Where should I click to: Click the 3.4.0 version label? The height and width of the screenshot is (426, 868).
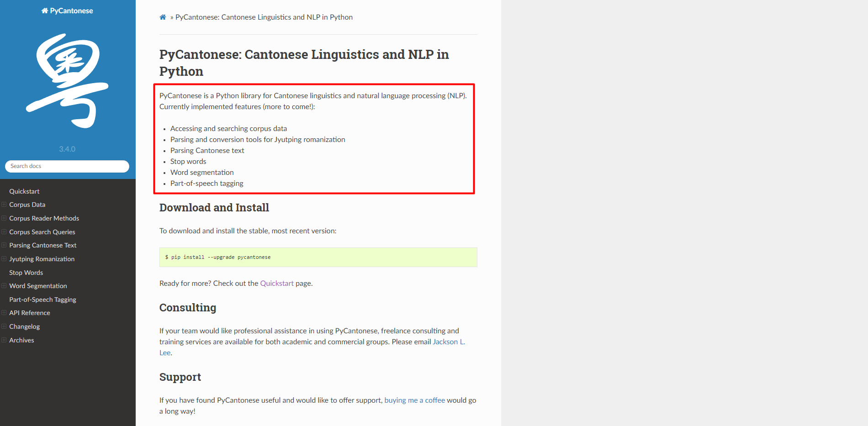pos(67,149)
